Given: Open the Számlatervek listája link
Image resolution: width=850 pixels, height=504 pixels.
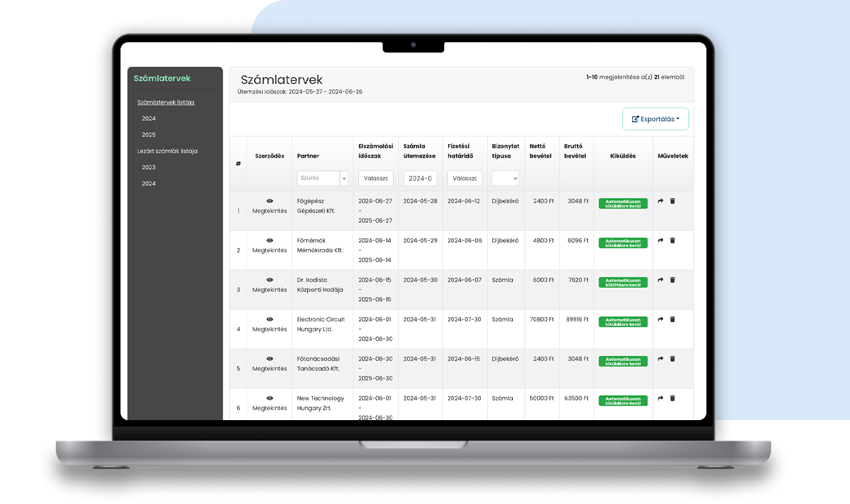Looking at the screenshot, I should point(165,102).
